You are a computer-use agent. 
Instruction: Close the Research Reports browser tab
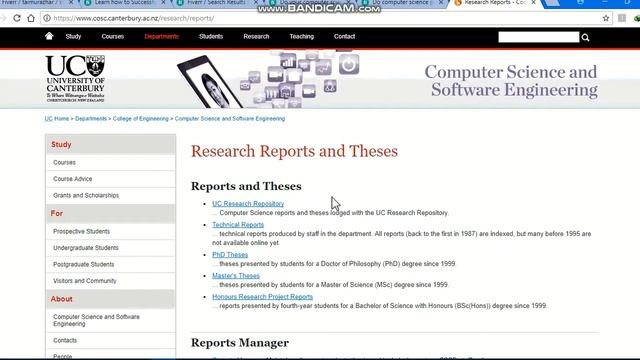533,2
